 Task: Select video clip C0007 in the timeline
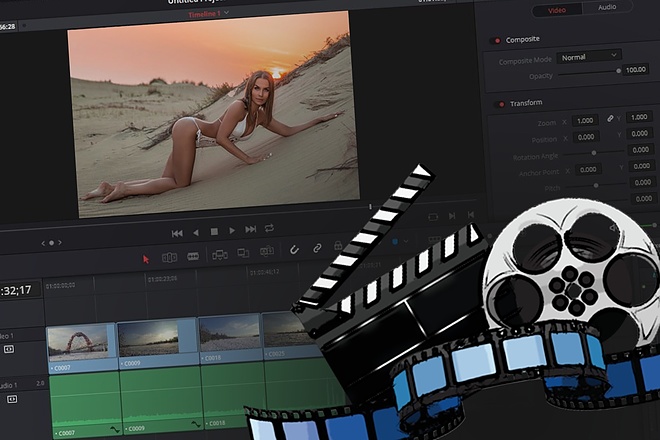coord(81,348)
